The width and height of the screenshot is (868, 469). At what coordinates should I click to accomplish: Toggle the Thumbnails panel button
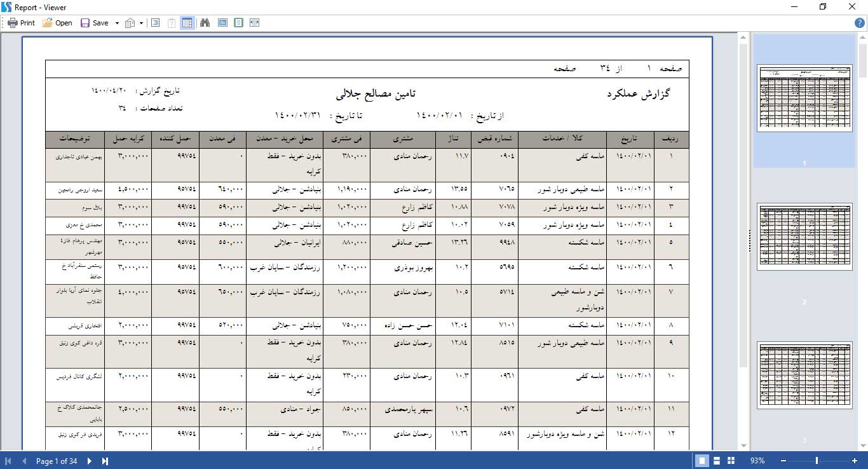(x=187, y=23)
